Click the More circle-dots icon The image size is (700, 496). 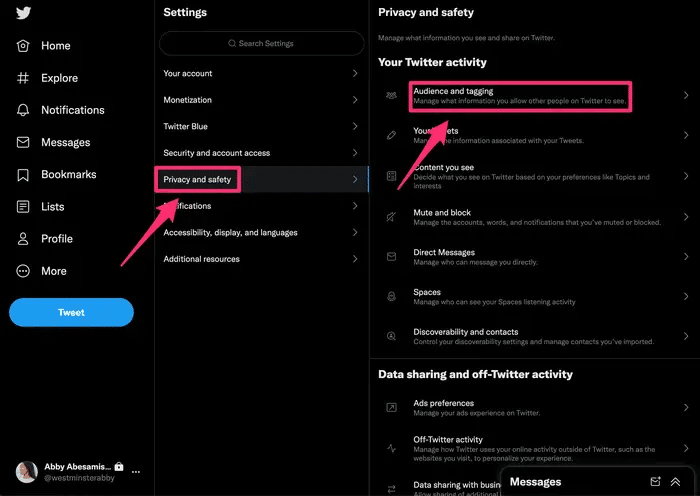[x=23, y=271]
